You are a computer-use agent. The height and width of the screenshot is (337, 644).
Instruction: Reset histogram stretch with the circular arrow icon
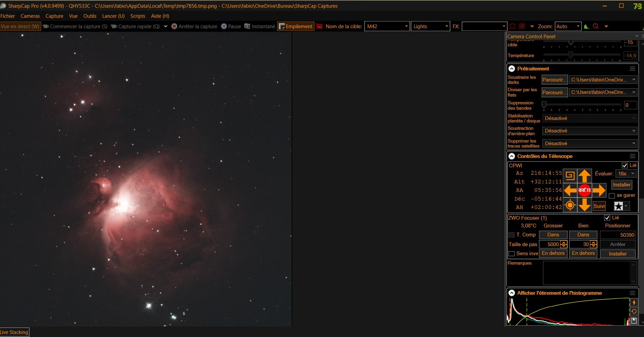point(634,312)
